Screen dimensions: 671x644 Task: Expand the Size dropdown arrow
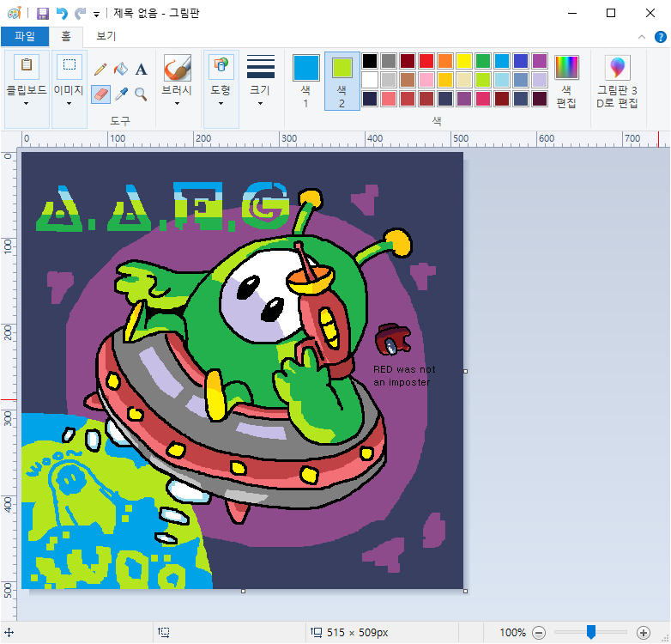pos(260,104)
